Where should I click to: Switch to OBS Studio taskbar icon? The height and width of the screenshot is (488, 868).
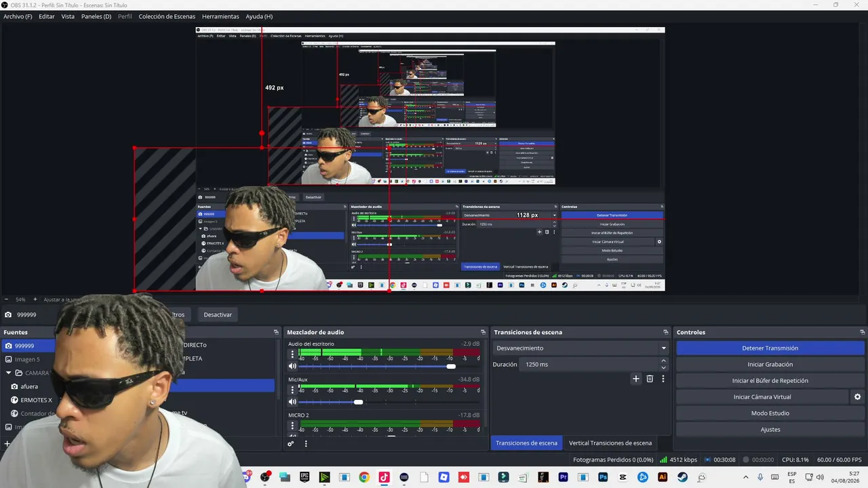pos(265,477)
